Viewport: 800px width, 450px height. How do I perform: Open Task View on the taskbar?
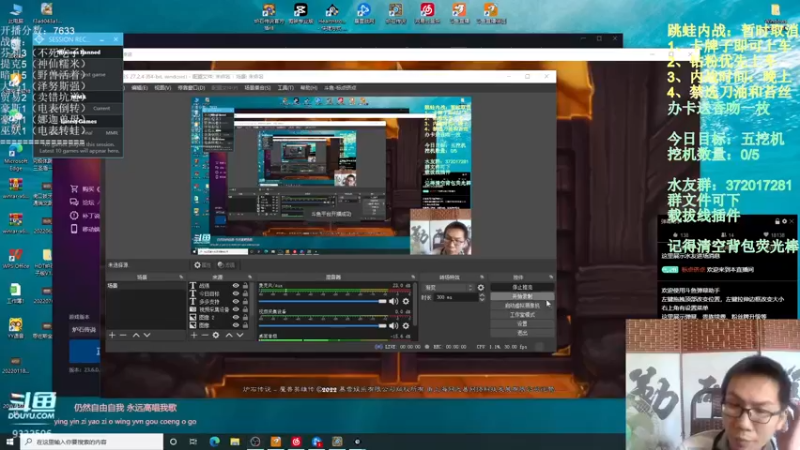(x=193, y=441)
